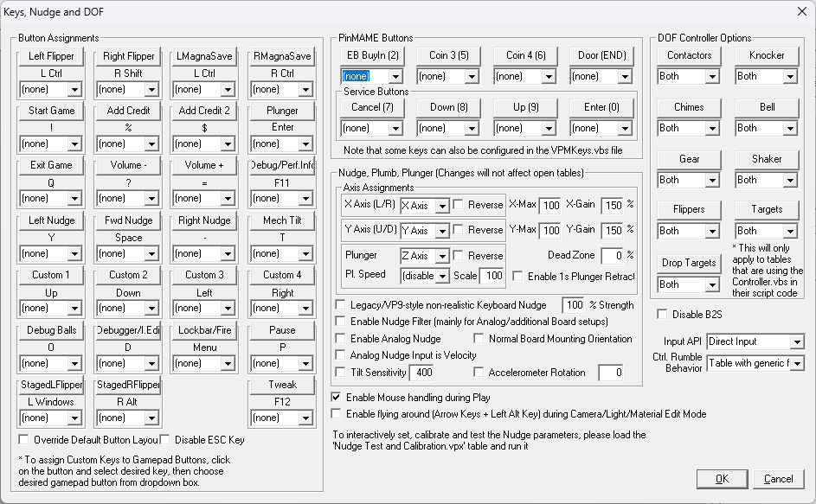Close the Keys, Nudge and DOF dialog
Image resolution: width=816 pixels, height=504 pixels.
[x=801, y=11]
